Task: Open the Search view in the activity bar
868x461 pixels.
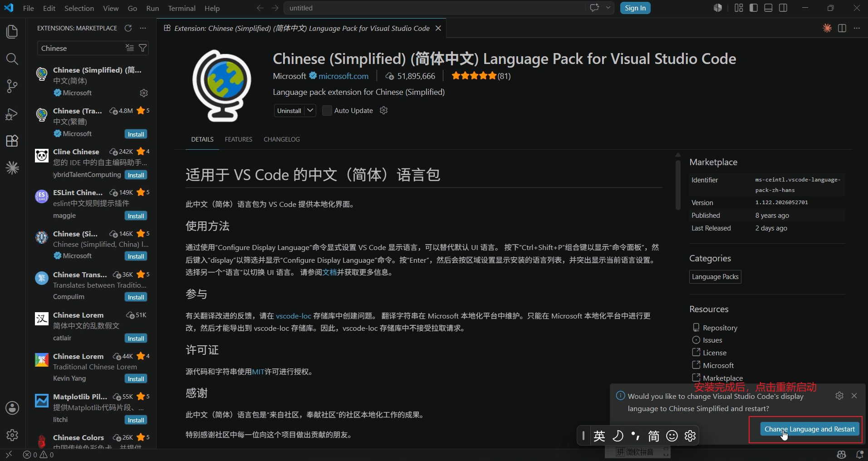Action: click(12, 59)
